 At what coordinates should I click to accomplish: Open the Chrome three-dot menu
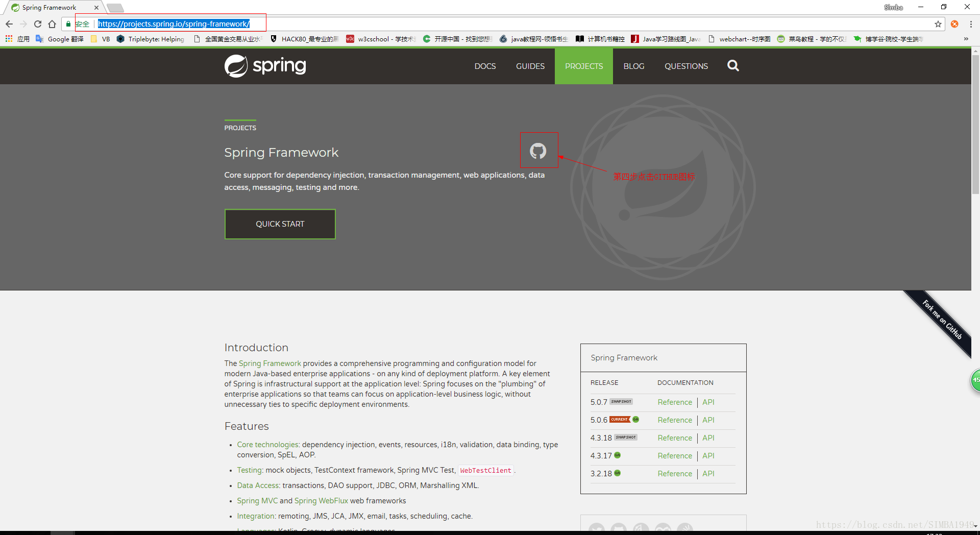pos(971,24)
